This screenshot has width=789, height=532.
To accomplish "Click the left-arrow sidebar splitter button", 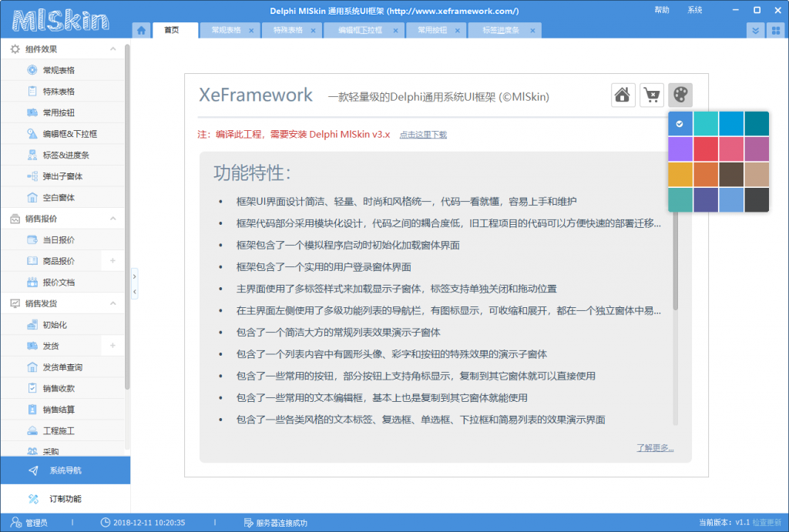I will tap(134, 292).
